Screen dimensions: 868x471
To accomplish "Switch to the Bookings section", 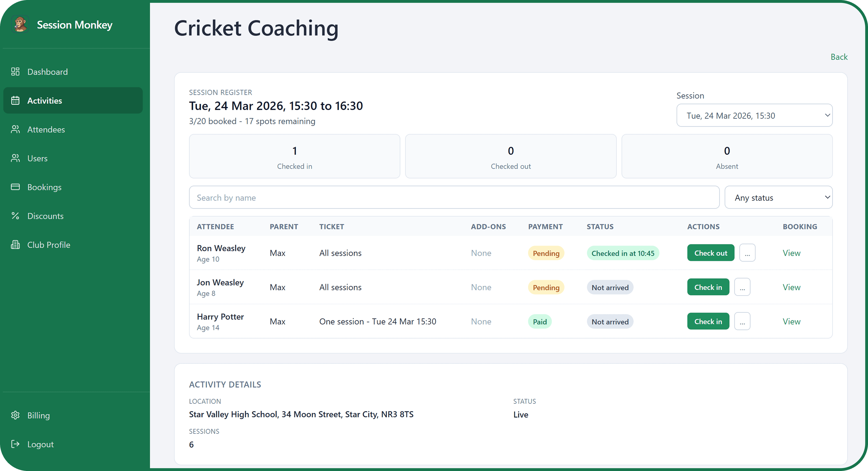I will [x=44, y=187].
